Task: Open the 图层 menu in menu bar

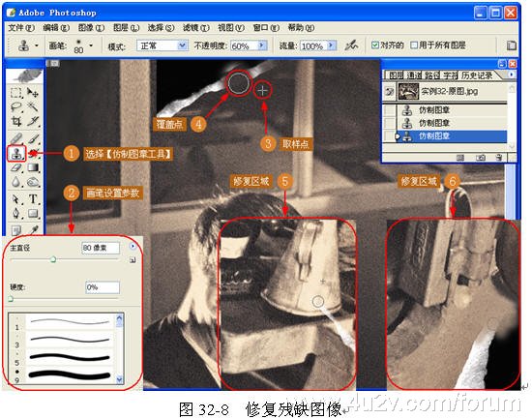Action: click(126, 28)
